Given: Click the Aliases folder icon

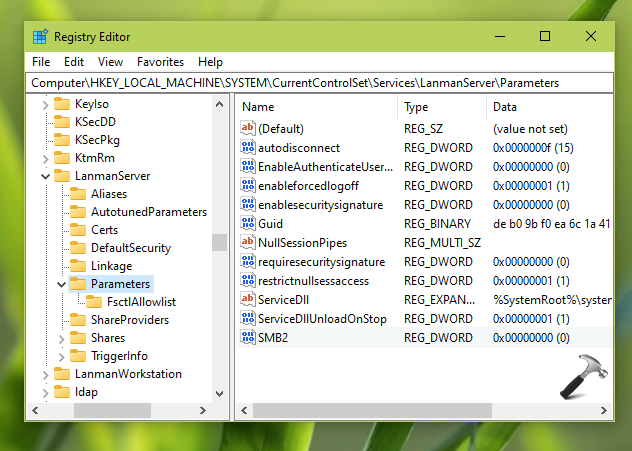Looking at the screenshot, I should point(78,194).
